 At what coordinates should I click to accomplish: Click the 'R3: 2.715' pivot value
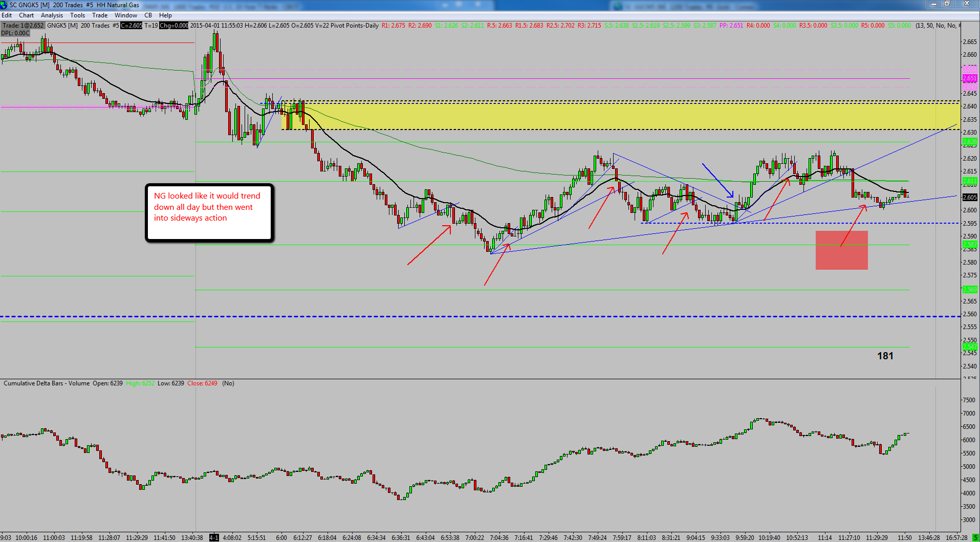click(590, 26)
